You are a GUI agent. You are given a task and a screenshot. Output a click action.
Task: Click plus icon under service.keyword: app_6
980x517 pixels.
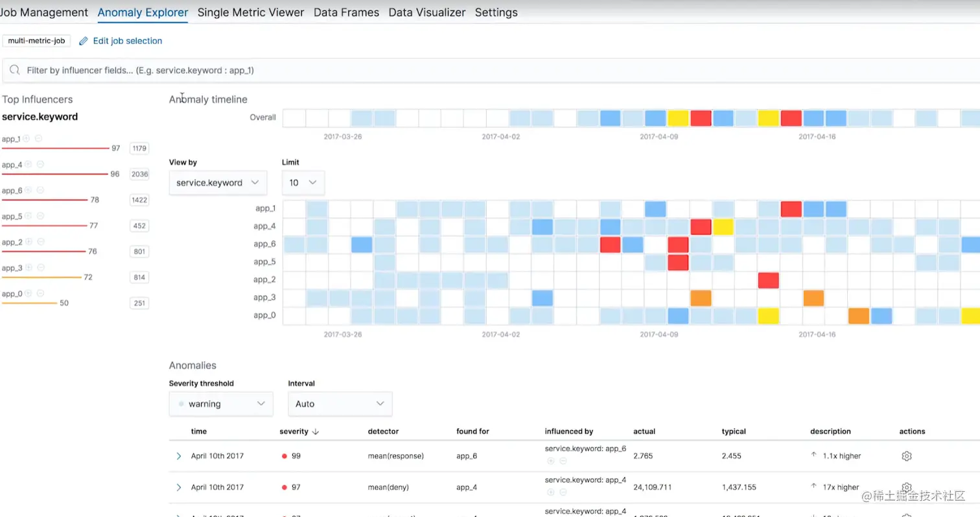coord(550,461)
